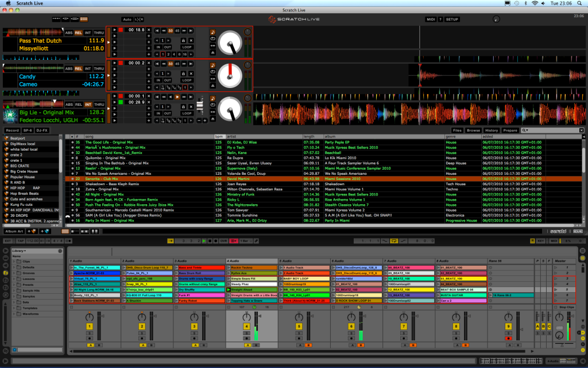Open the Beatport crate

[18, 138]
